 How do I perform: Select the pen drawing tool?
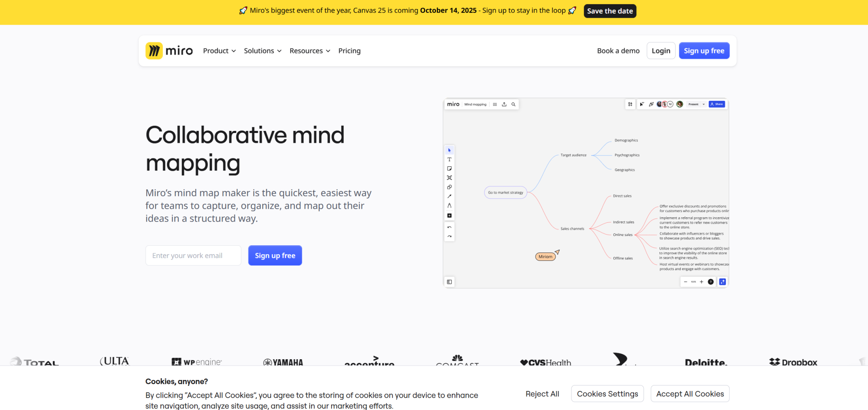[449, 206]
